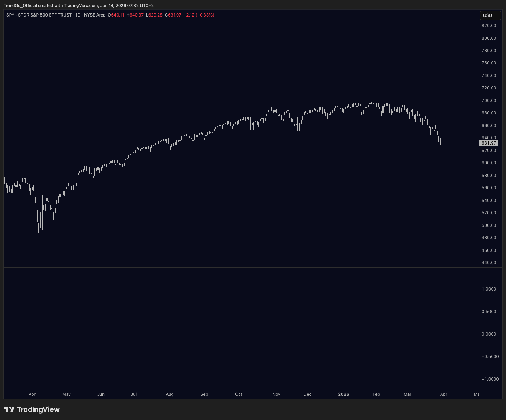Click the TrendGo_Official attribution text
The image size is (506, 420).
pos(78,6)
